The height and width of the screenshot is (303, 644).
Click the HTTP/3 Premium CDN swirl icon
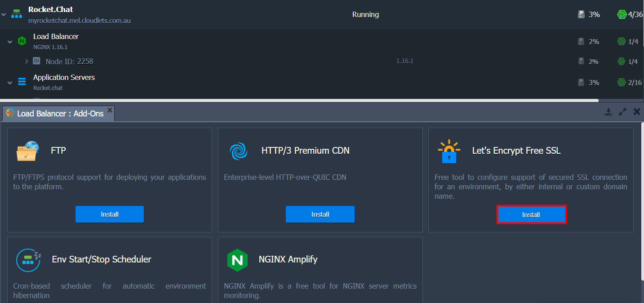[x=239, y=151]
